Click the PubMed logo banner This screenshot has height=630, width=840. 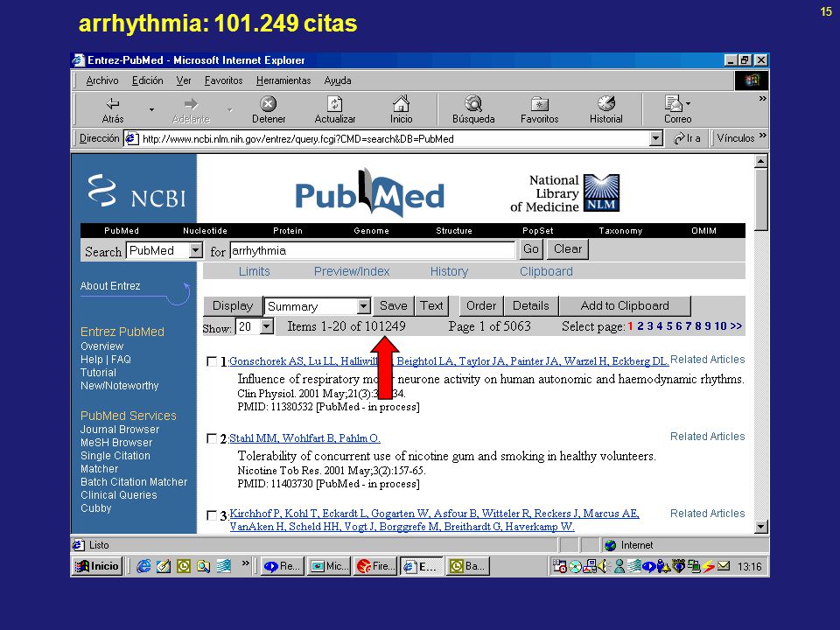click(x=369, y=193)
